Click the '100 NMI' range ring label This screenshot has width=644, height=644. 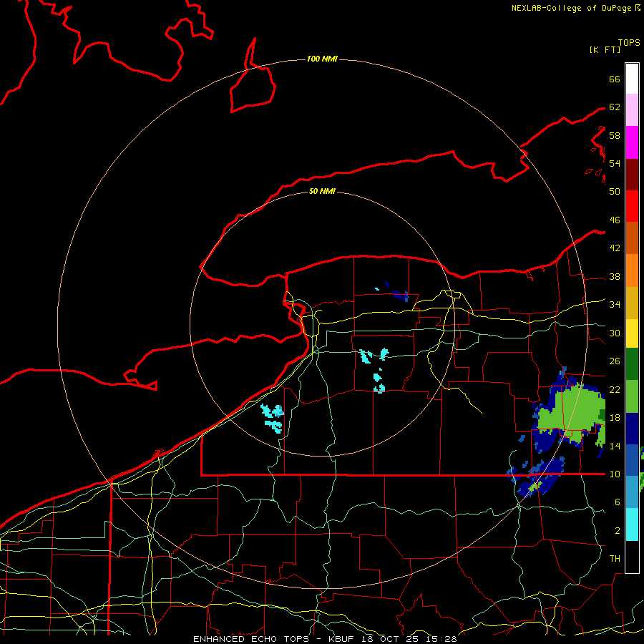pos(322,59)
